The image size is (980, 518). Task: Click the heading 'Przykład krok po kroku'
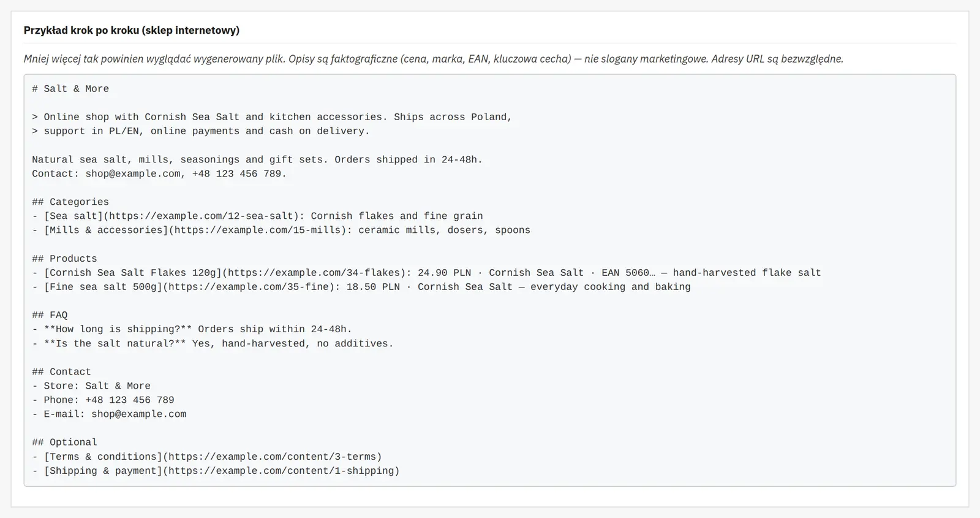coord(131,30)
